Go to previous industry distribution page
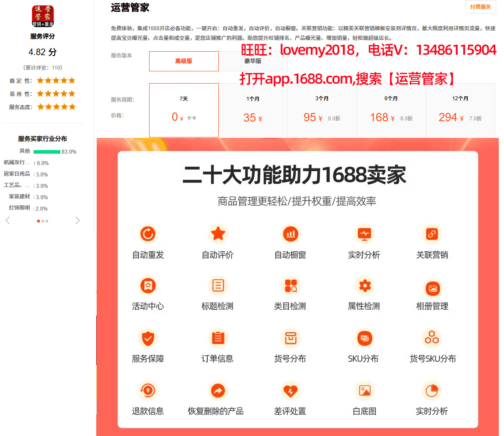 (8, 220)
